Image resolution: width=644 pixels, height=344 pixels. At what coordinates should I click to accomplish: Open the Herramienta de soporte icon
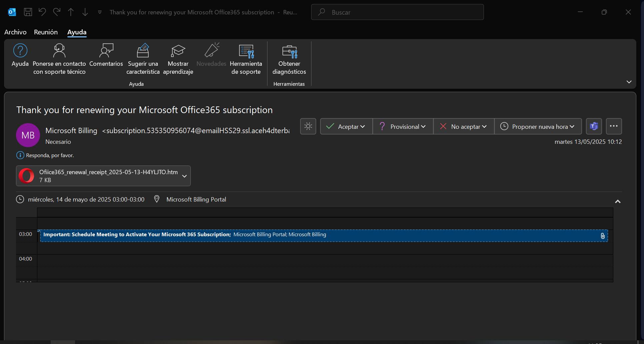[246, 51]
